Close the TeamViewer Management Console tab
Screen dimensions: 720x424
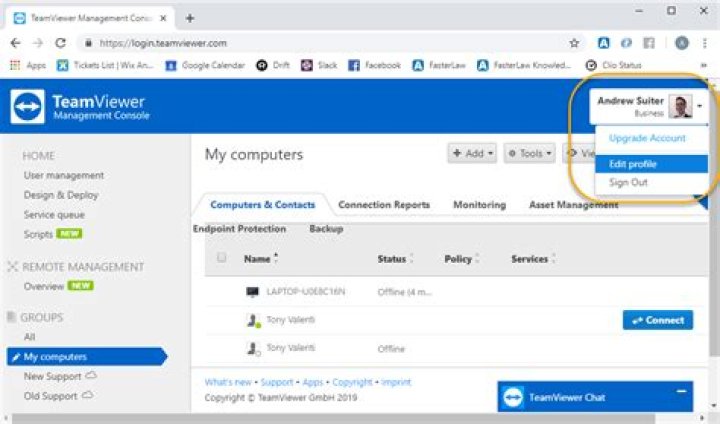(x=163, y=18)
